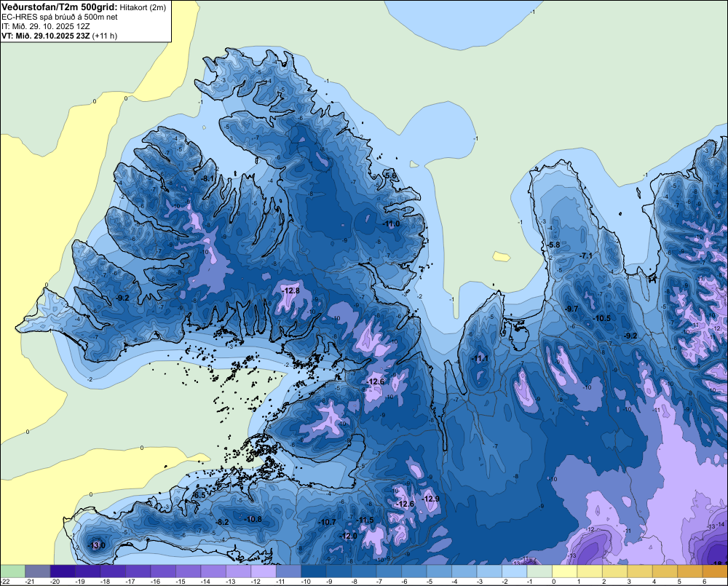Choose legend swatch labeled 2

click(x=614, y=571)
